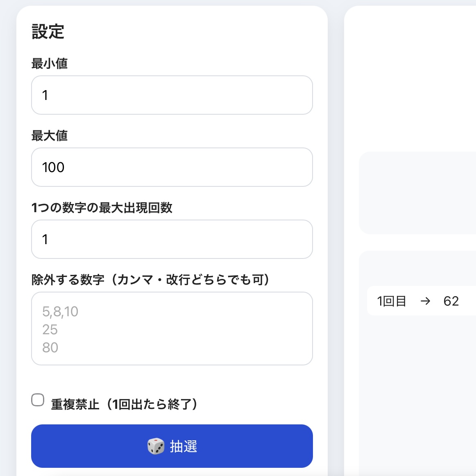Click into the 1つの数字の最大出現回数 input box
Screen dimensions: 476x476
[172, 239]
